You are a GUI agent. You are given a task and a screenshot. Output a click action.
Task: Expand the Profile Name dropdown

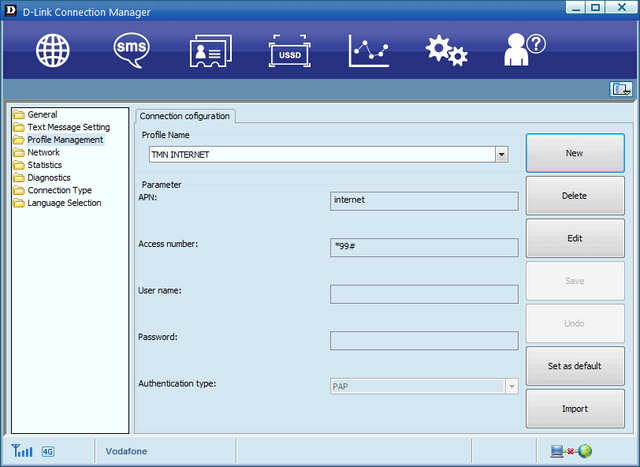(502, 154)
